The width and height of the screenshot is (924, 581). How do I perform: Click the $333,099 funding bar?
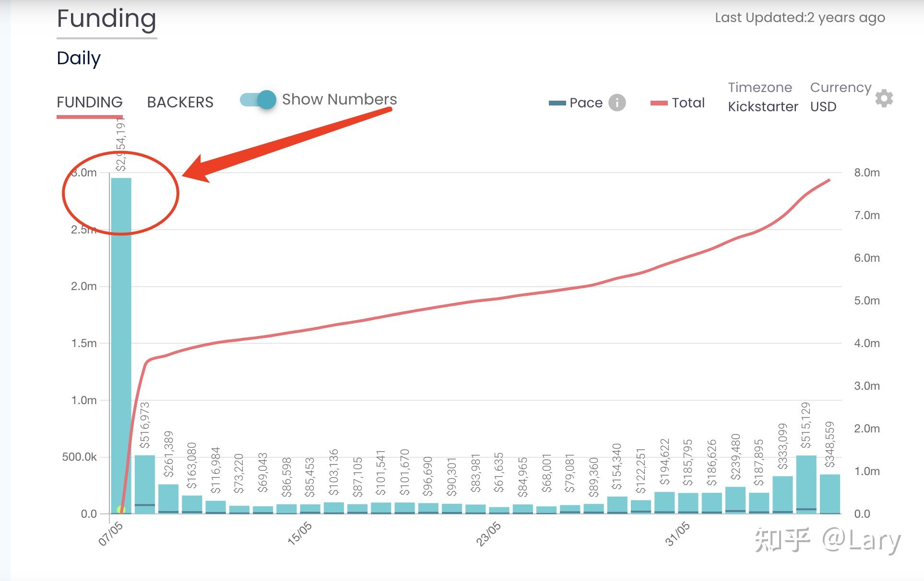tap(782, 495)
